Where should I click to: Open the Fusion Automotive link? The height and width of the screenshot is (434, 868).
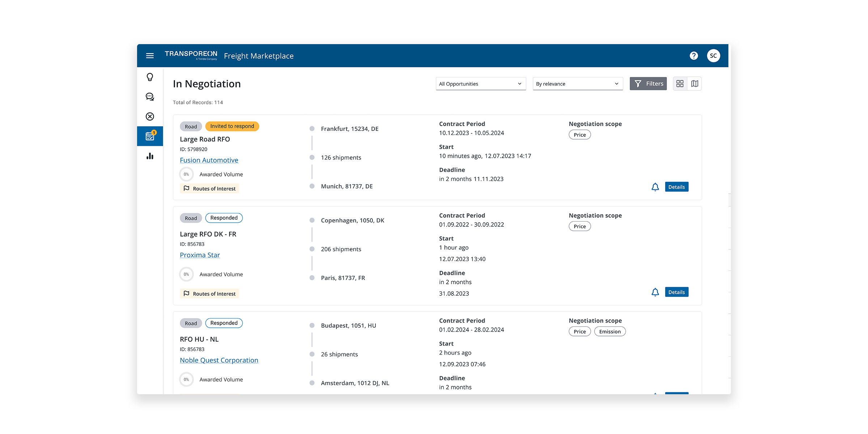click(x=209, y=160)
